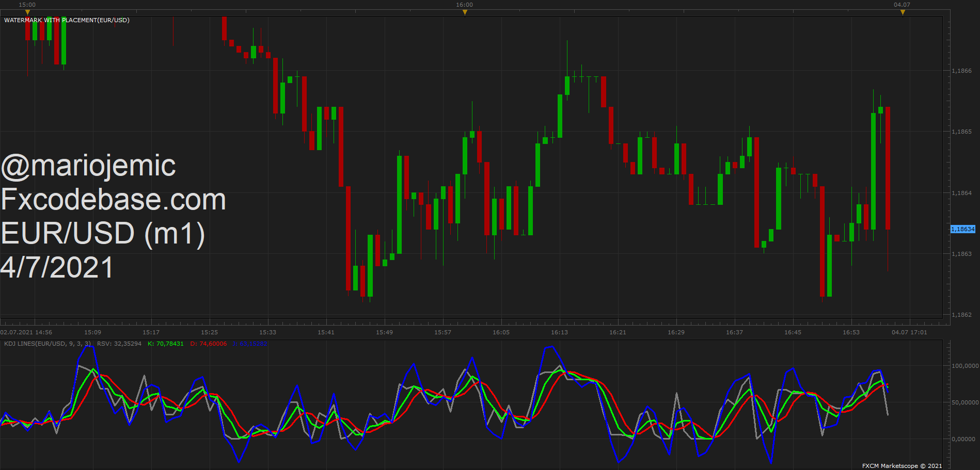Click the 15:09 time axis label
The height and width of the screenshot is (470, 980).
[x=93, y=332]
